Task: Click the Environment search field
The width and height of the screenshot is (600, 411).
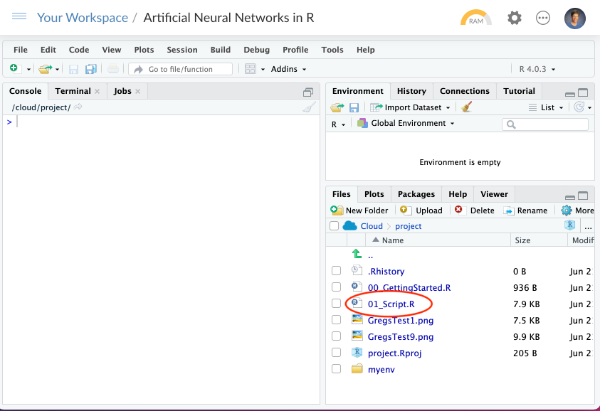Action: coord(545,124)
